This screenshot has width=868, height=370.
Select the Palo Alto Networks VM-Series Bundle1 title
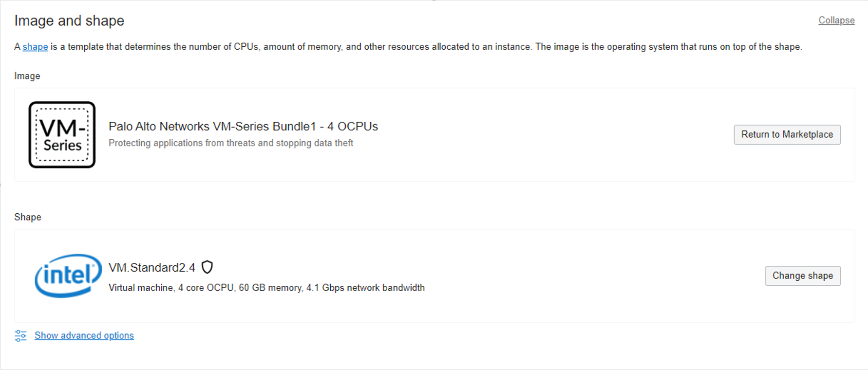[243, 127]
